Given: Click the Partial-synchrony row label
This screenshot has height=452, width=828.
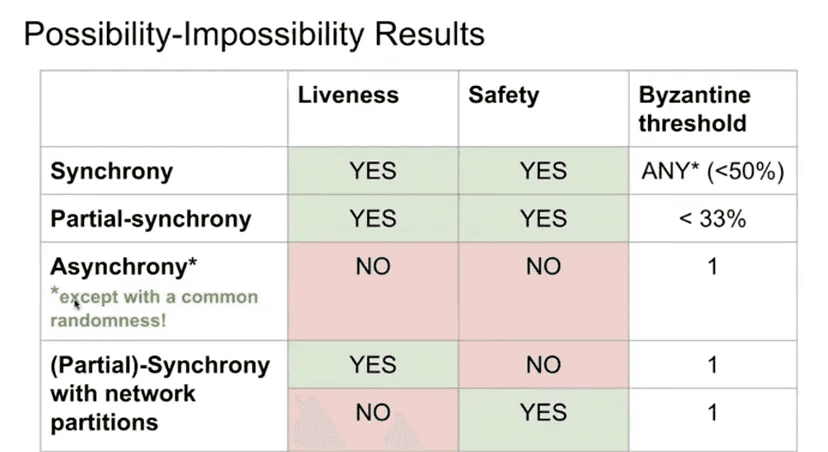Looking at the screenshot, I should coord(150,219).
